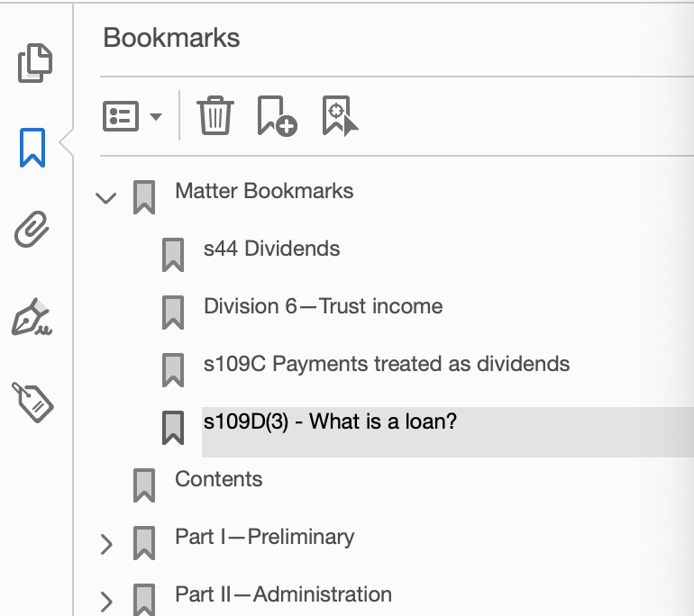The height and width of the screenshot is (616, 694).
Task: Open the Page Thumbnails panel icon
Action: [x=35, y=63]
